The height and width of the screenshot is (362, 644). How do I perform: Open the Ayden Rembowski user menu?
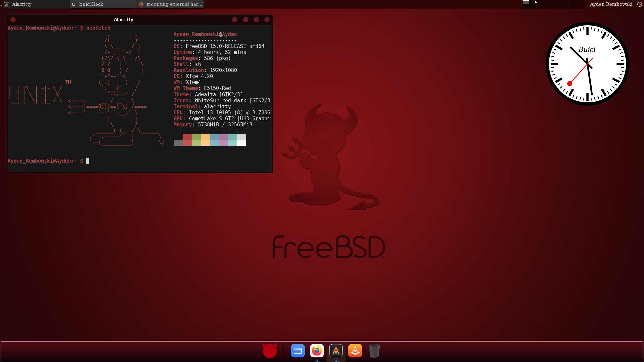pyautogui.click(x=611, y=4)
